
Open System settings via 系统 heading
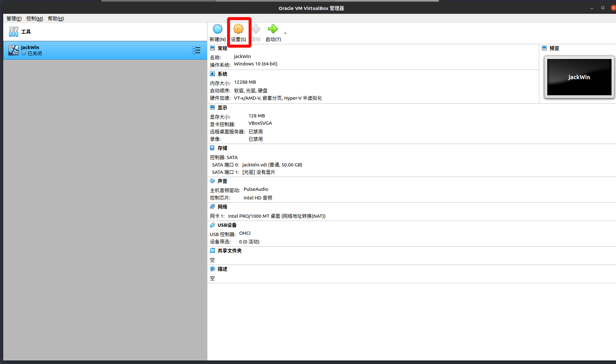coord(222,74)
